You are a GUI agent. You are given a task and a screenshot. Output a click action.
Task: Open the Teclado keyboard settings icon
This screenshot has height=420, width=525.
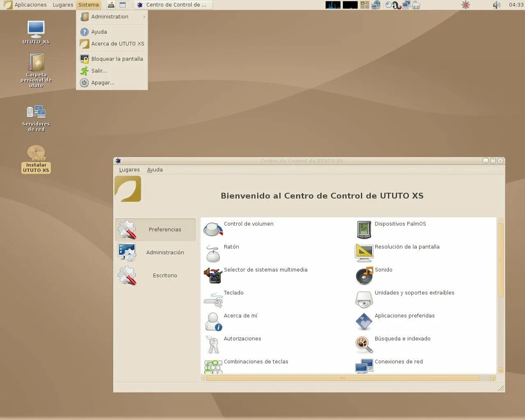tap(213, 299)
